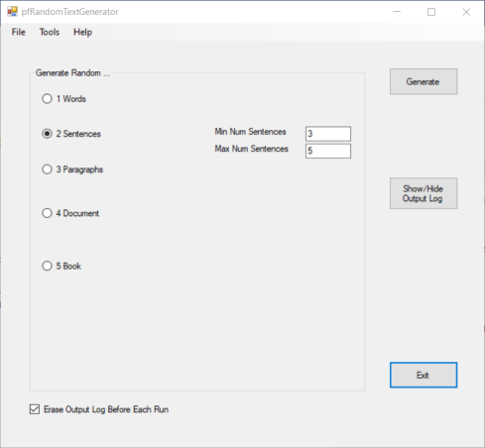
Task: Click the Exit button
Action: point(424,375)
